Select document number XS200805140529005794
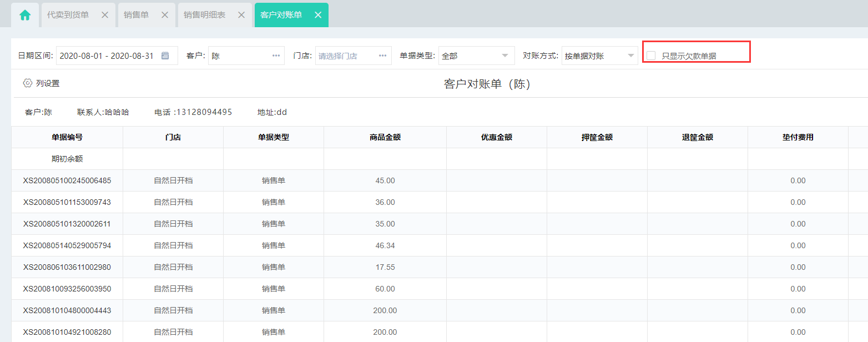Viewport: 868px width, 342px height. pos(67,245)
